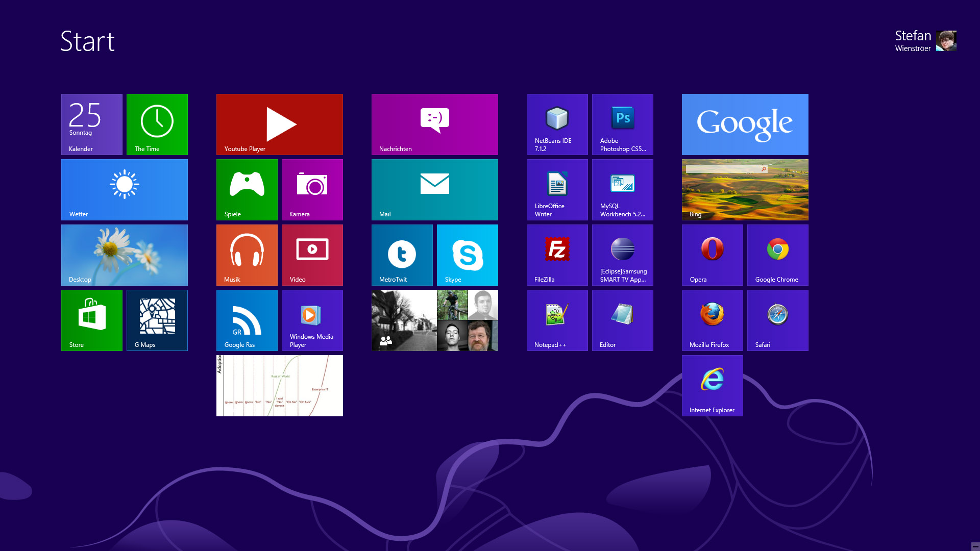This screenshot has width=980, height=551.
Task: Open the Mail tile
Action: pos(435,190)
